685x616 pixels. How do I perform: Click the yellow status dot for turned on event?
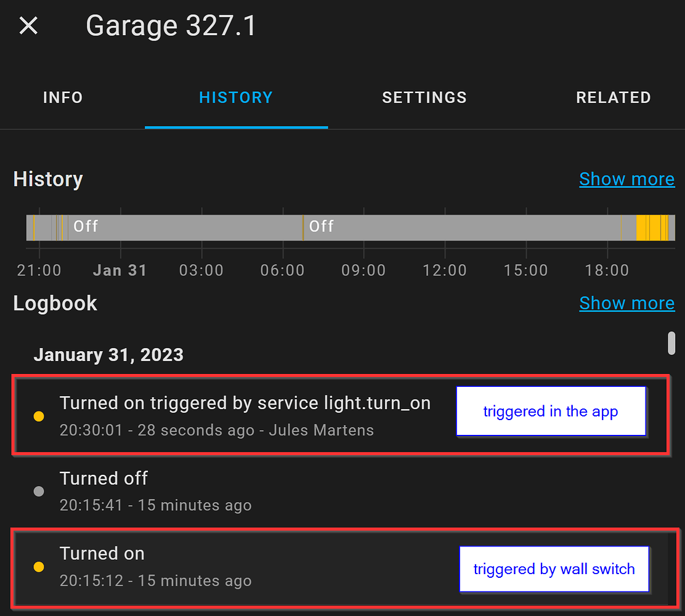click(x=39, y=416)
